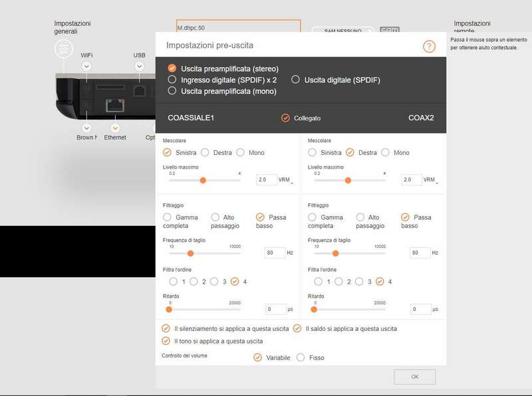Expand the Ethernet chevron

click(115, 127)
